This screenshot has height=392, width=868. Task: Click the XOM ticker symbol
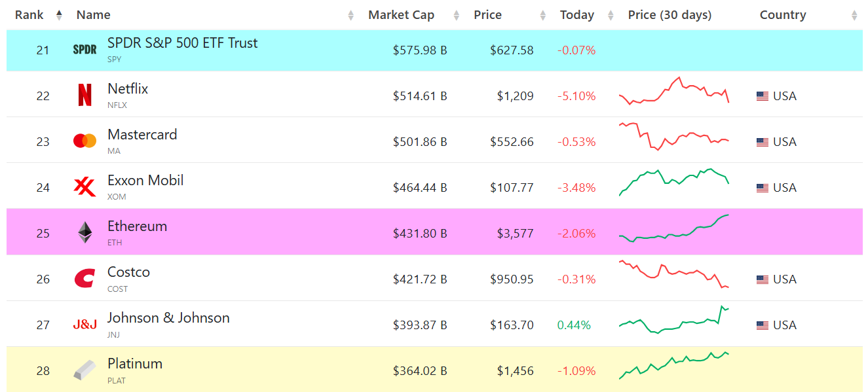(117, 196)
